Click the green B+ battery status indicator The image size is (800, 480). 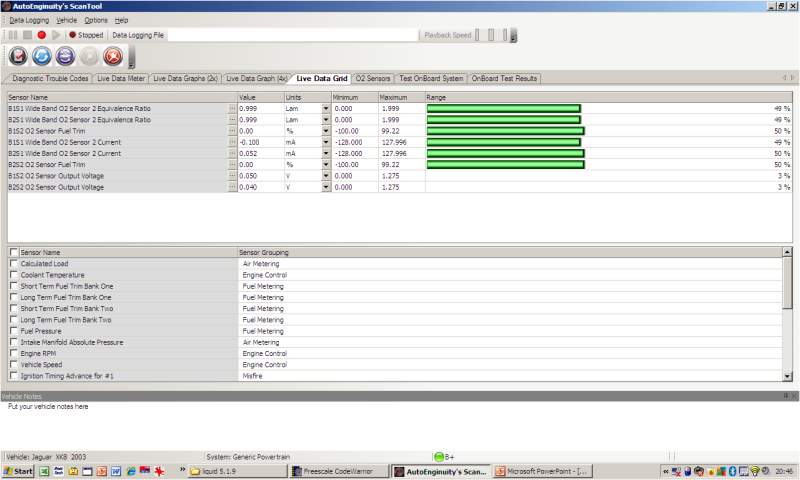click(439, 457)
